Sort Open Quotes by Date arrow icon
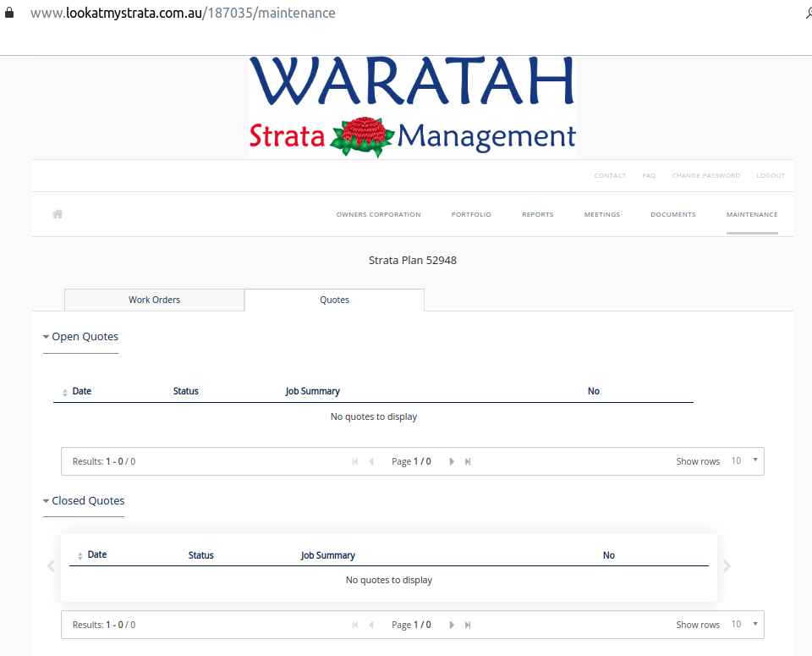 tap(65, 392)
